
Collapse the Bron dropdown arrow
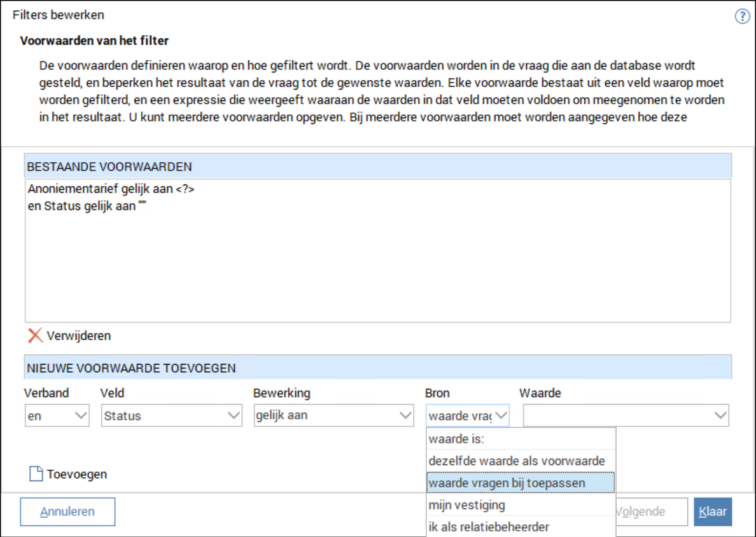tap(501, 415)
